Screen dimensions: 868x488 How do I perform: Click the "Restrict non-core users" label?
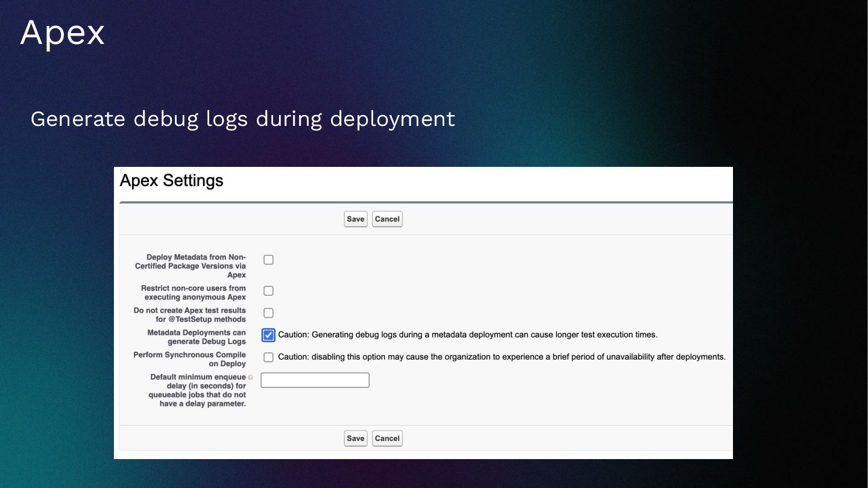pos(193,293)
